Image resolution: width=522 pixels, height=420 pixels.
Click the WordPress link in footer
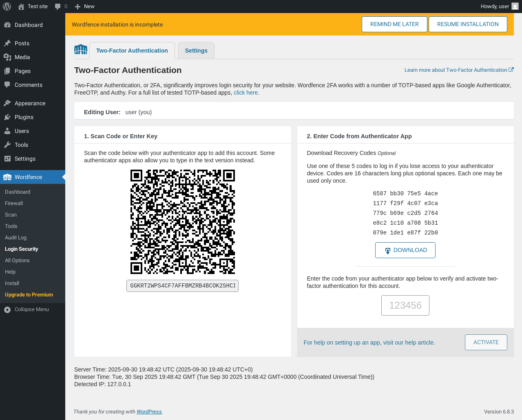[149, 412]
